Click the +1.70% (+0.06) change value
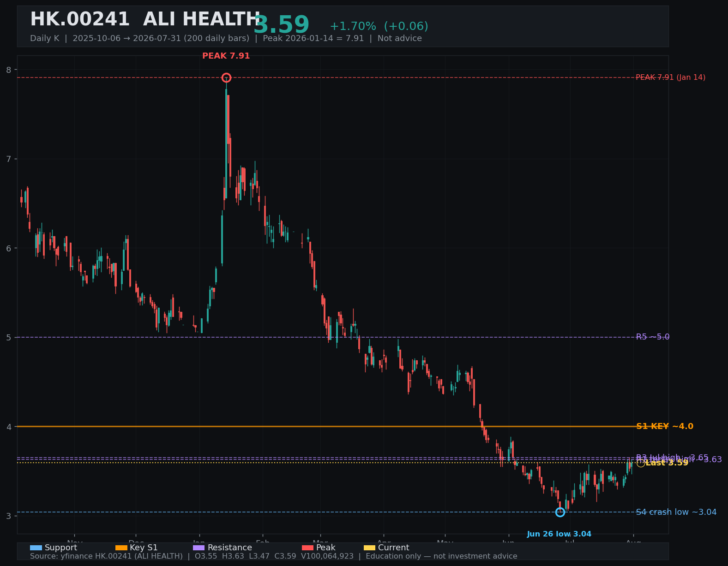Image resolution: width=728 pixels, height=566 pixels. (379, 26)
